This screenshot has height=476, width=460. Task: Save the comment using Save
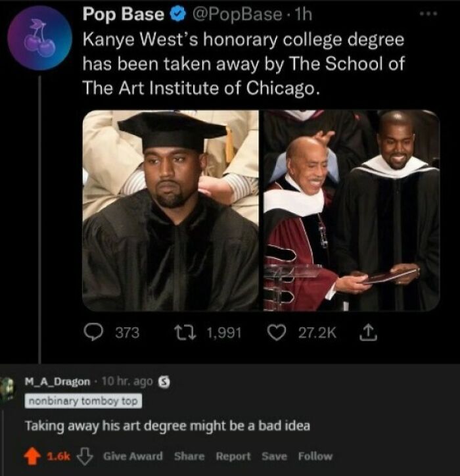click(x=274, y=456)
